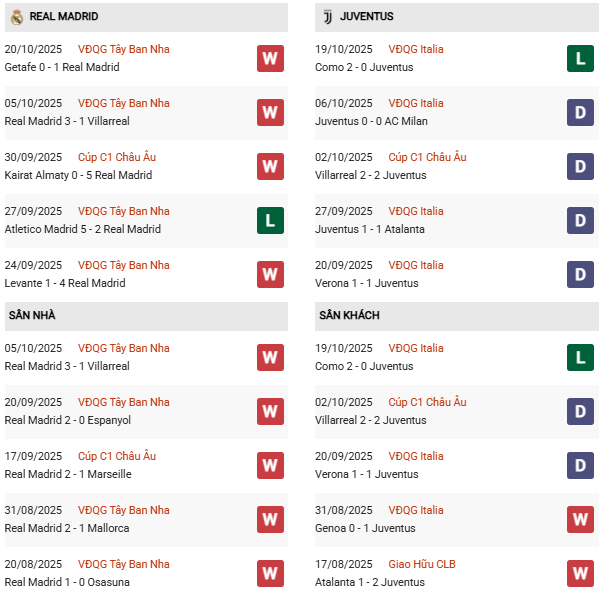
Task: Click D badge for Juventus 1 - 1 Atalanta
Action: pos(580,220)
